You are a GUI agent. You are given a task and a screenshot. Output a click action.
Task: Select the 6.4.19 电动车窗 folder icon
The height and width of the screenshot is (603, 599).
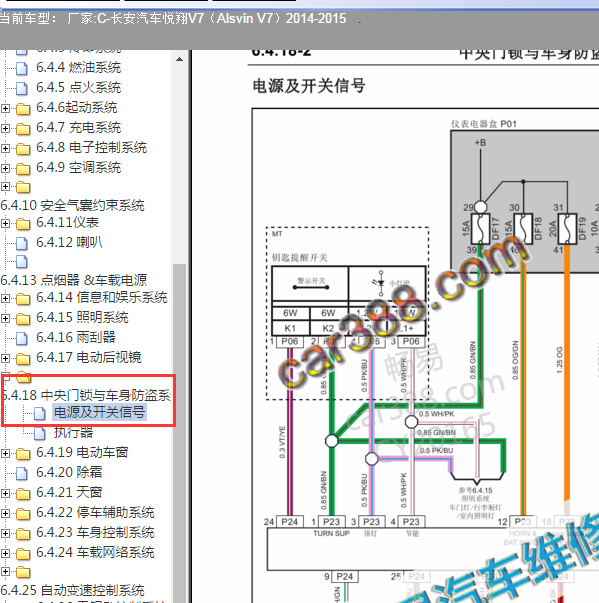(23, 454)
